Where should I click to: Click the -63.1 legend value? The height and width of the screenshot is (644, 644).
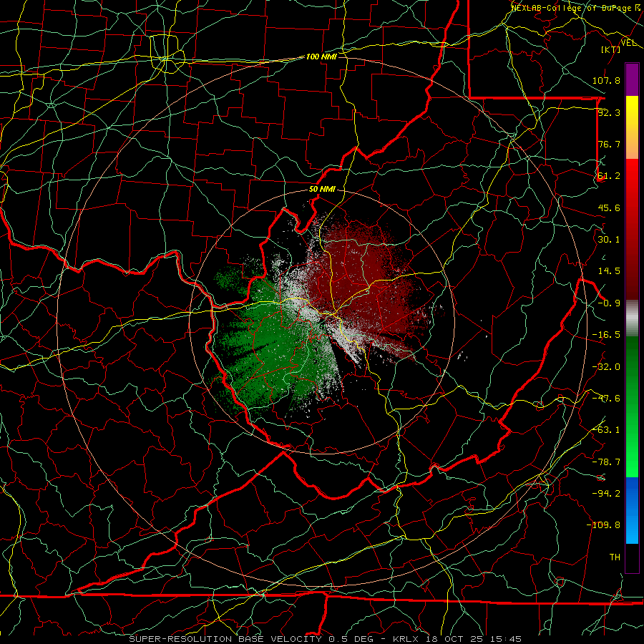(606, 430)
